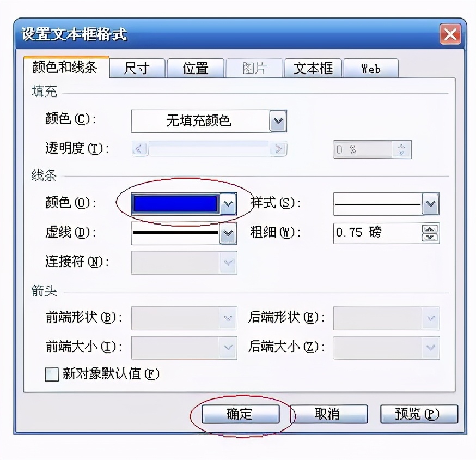The height and width of the screenshot is (460, 476).
Task: Open fill color 无填充颜色 dropdown
Action: coord(278,121)
